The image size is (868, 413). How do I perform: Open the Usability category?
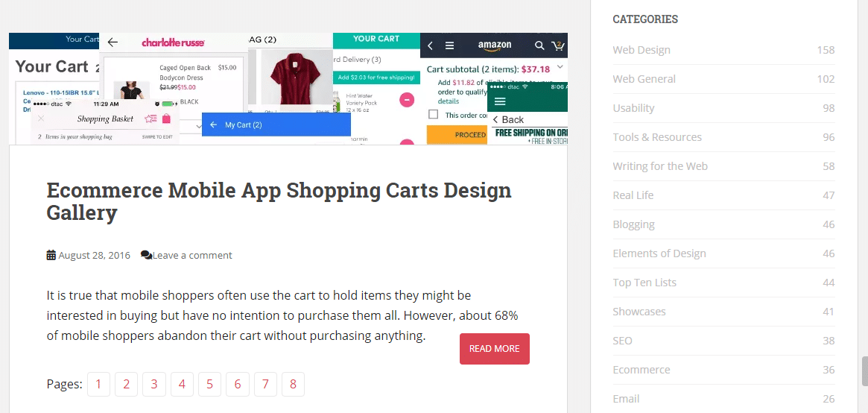tap(633, 108)
